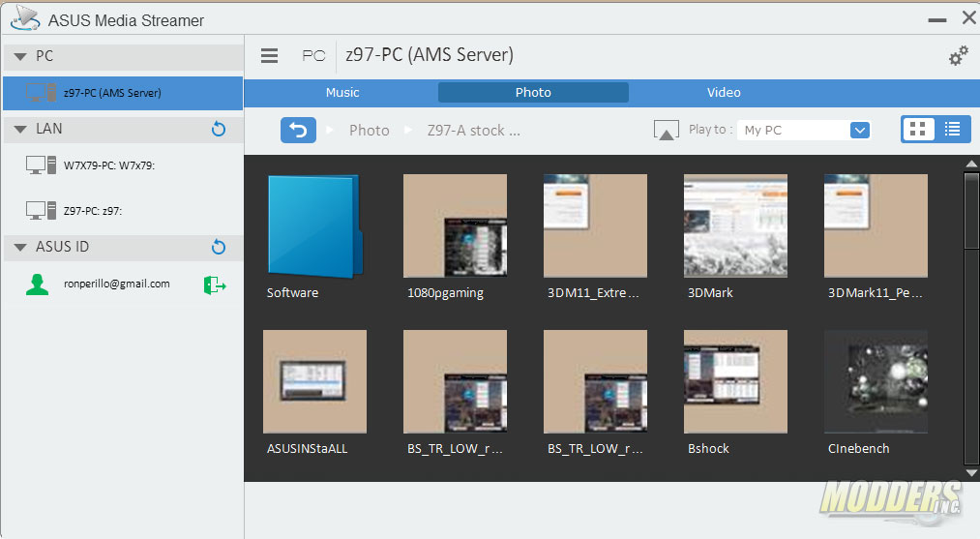Refresh the ASUS ID section

pos(218,247)
